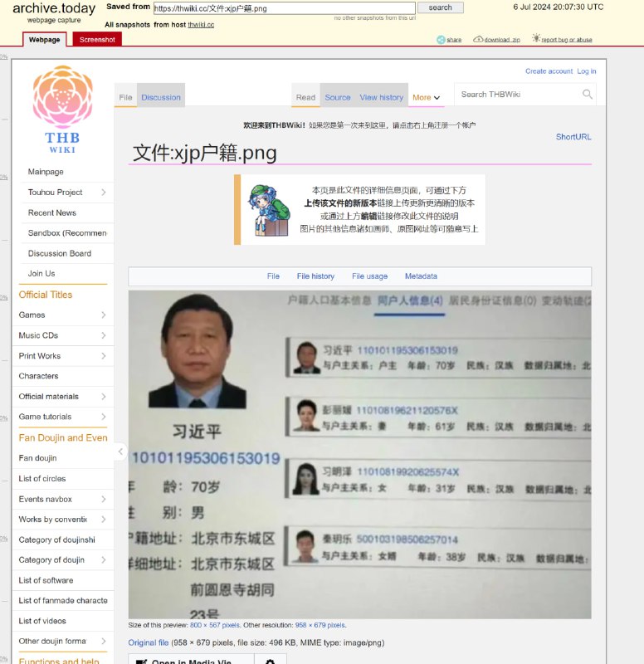Click into the saved-from URL field
This screenshot has width=644, height=664.
coord(284,8)
